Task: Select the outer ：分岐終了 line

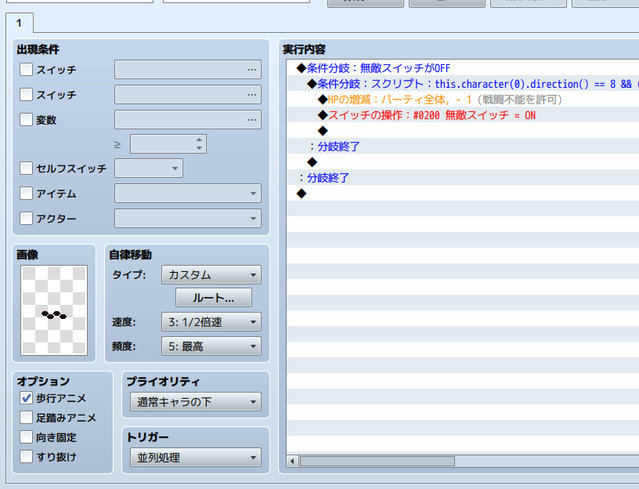Action: [x=463, y=178]
